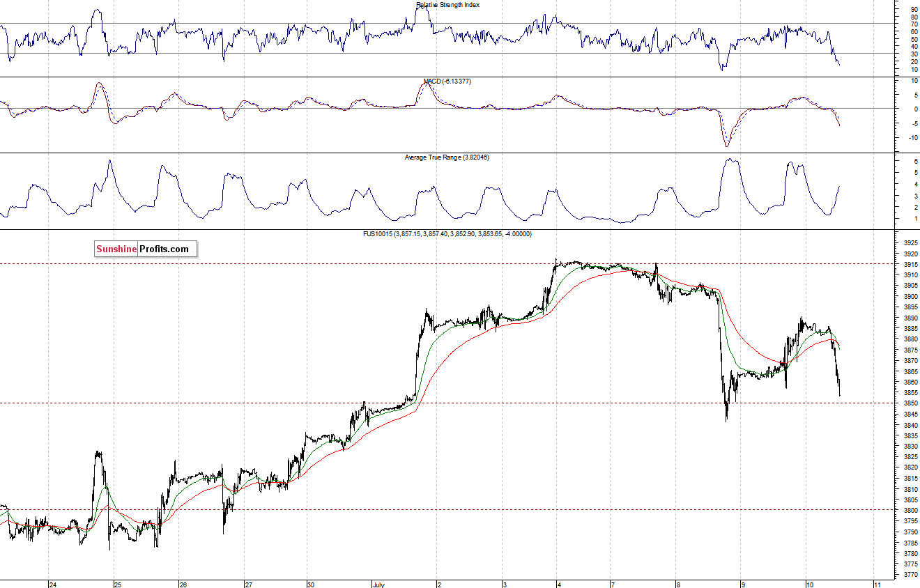Image resolution: width=920 pixels, height=588 pixels.
Task: Click the July label on date axis
Action: (x=378, y=584)
